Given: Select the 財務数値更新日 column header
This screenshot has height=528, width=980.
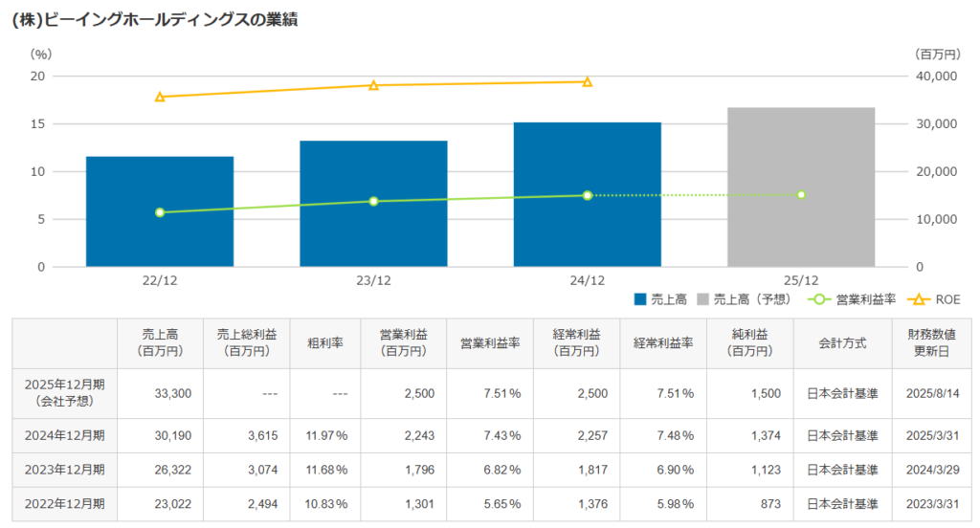Looking at the screenshot, I should coord(925,342).
